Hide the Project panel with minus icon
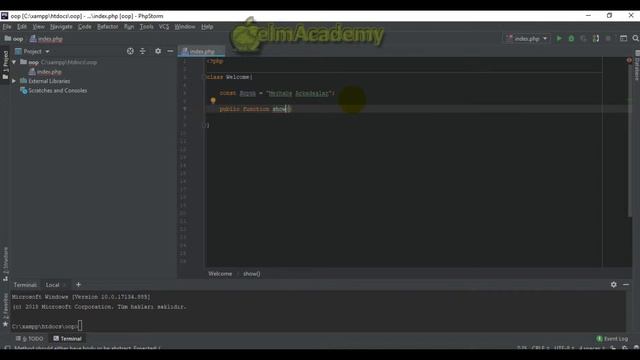This screenshot has width=640, height=360. click(x=170, y=51)
